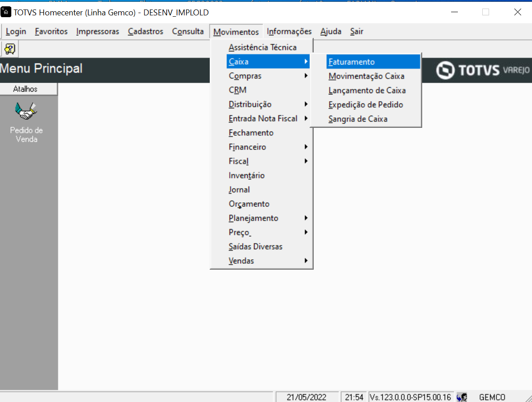This screenshot has width=532, height=402.
Task: Expand the Caixa submenu
Action: pyautogui.click(x=268, y=62)
